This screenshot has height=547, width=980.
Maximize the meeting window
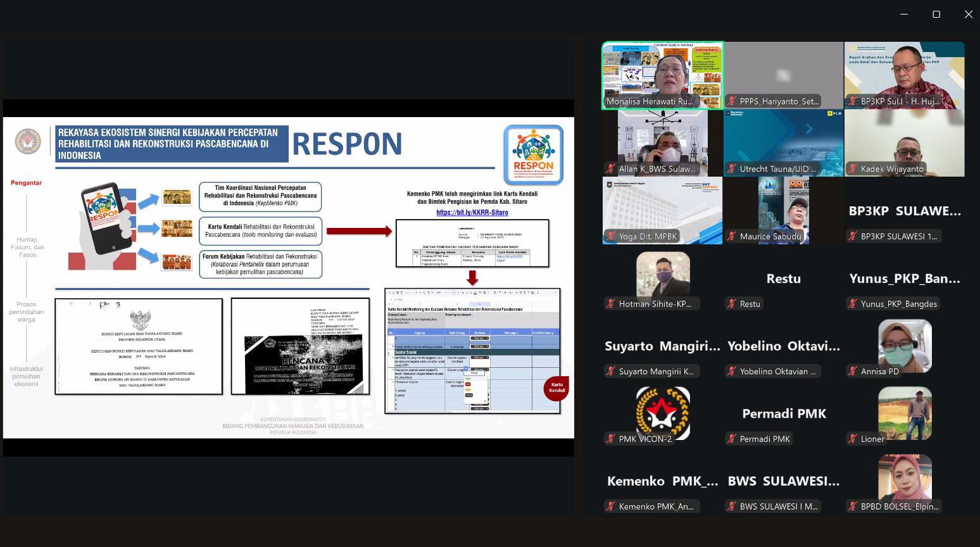point(936,14)
